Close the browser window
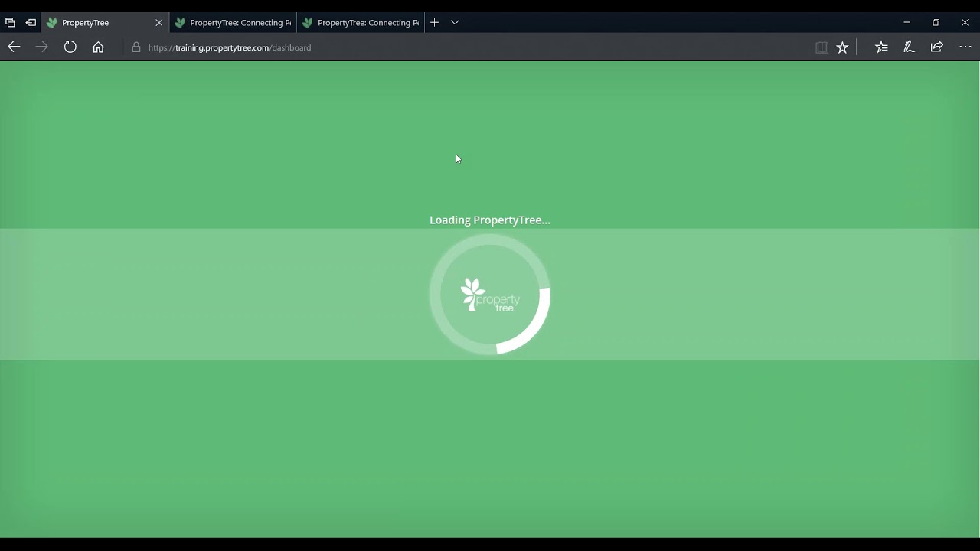 point(965,22)
